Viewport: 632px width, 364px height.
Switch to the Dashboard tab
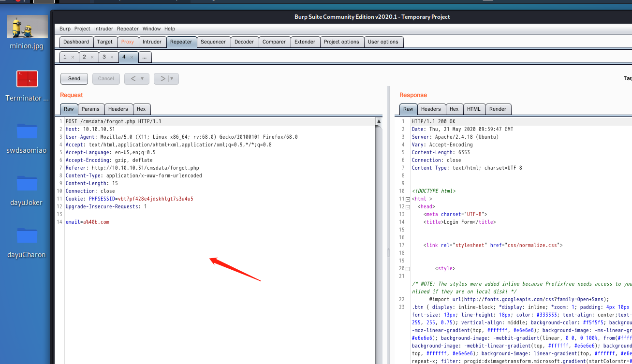(x=76, y=42)
